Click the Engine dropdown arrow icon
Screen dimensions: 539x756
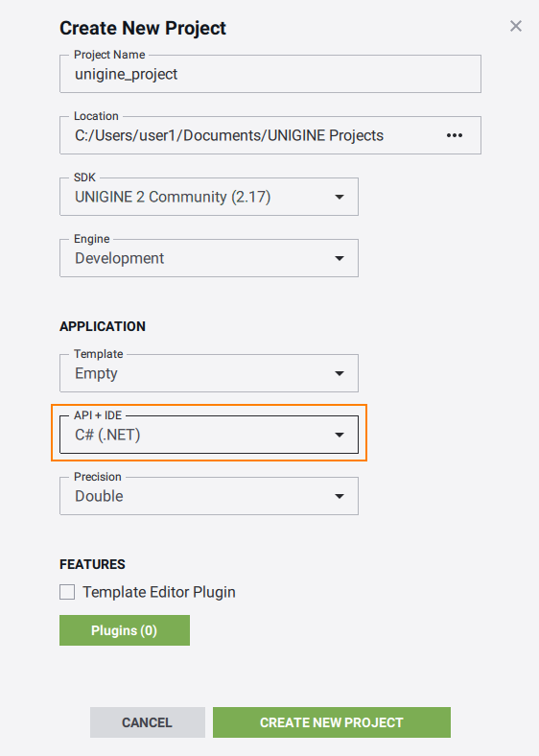pyautogui.click(x=340, y=258)
